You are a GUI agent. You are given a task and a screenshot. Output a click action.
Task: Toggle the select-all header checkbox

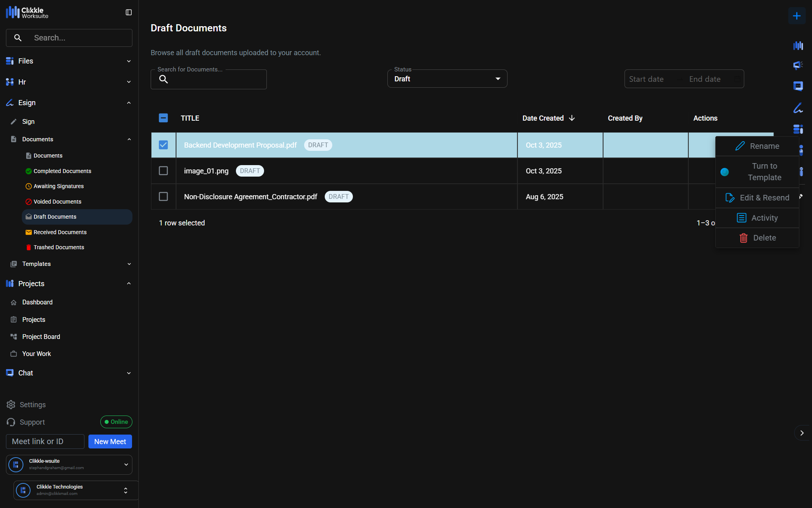[x=163, y=118]
